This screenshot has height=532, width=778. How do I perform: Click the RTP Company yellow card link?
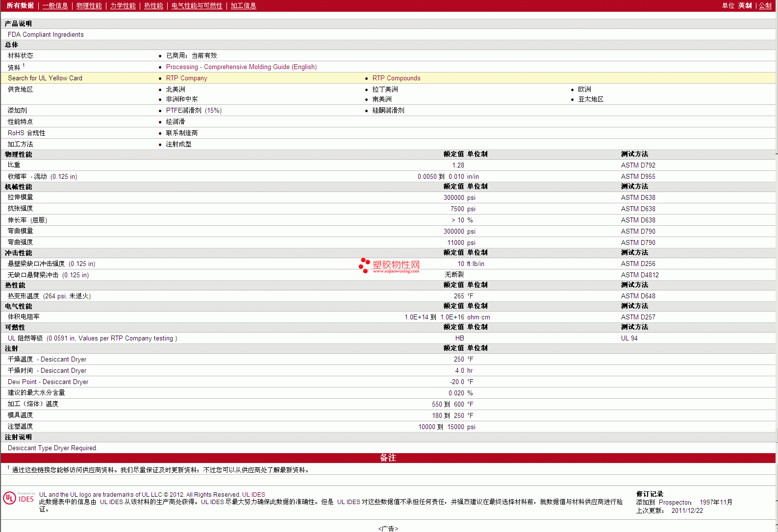click(x=186, y=78)
